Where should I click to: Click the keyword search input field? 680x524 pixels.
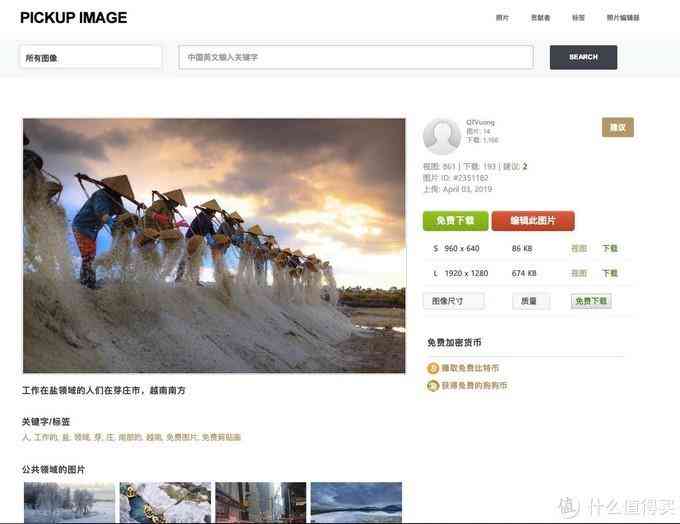pos(356,57)
